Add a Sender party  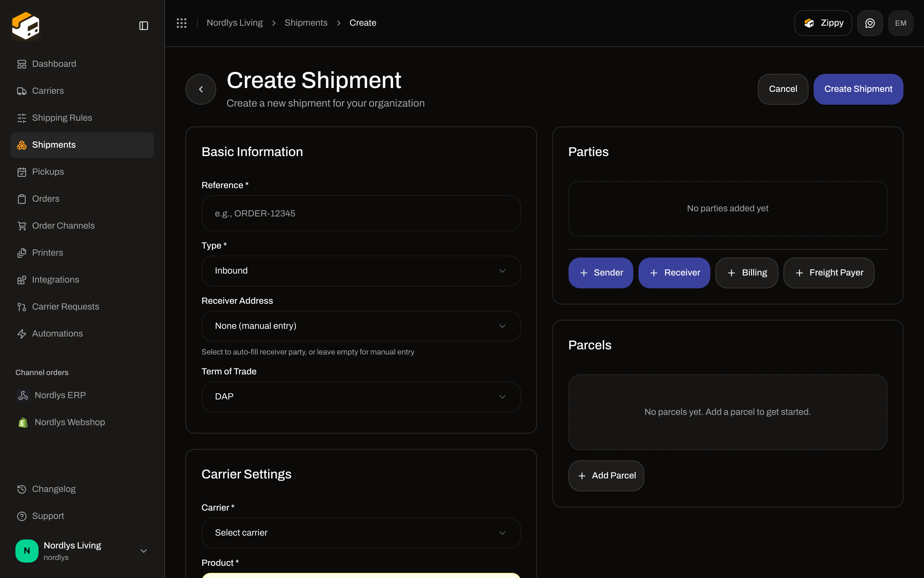(601, 273)
